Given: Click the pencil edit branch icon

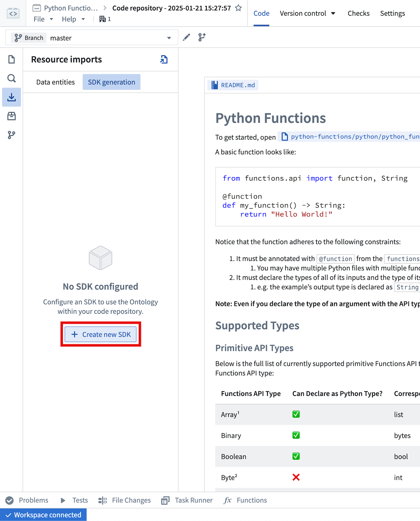Looking at the screenshot, I should click(x=187, y=37).
